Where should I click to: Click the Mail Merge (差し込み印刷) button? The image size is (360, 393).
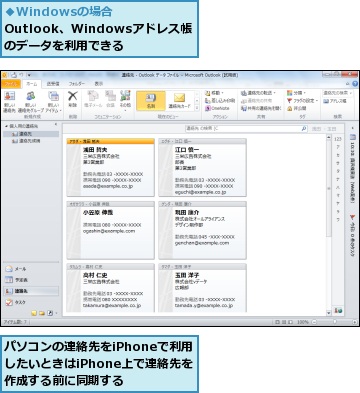click(220, 100)
